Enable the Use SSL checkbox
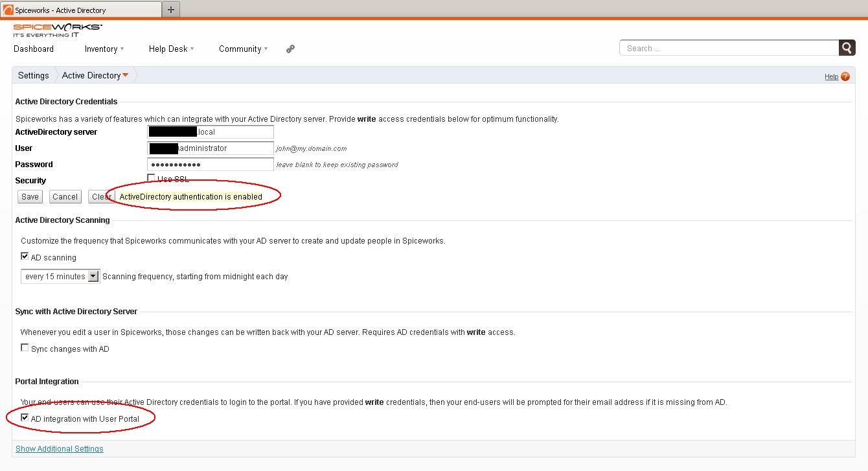This screenshot has width=868, height=471. coord(150,178)
